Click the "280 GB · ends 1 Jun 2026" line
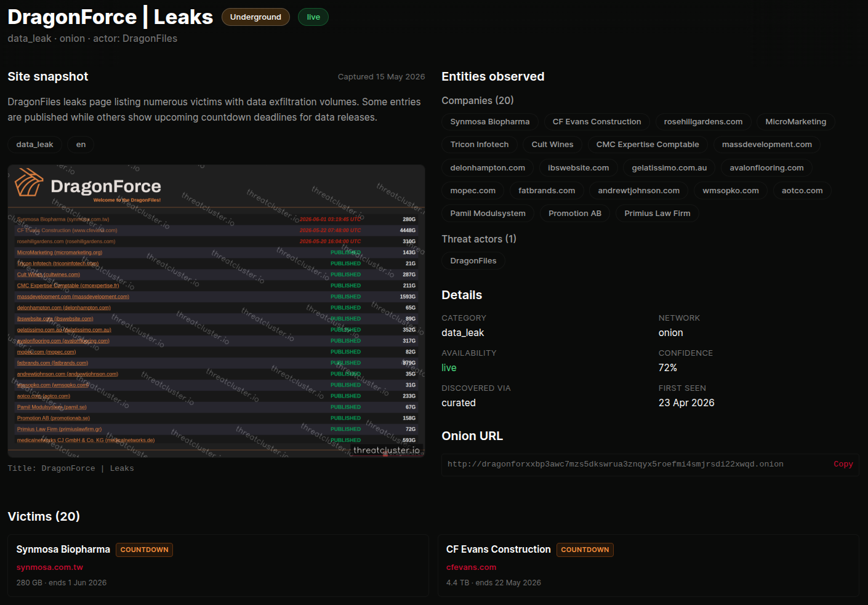 click(62, 583)
